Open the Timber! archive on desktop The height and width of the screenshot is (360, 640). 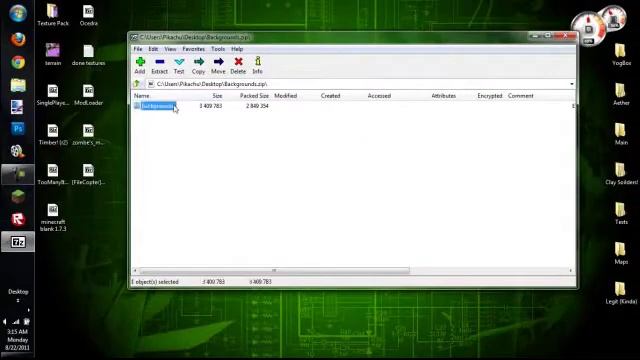53,135
